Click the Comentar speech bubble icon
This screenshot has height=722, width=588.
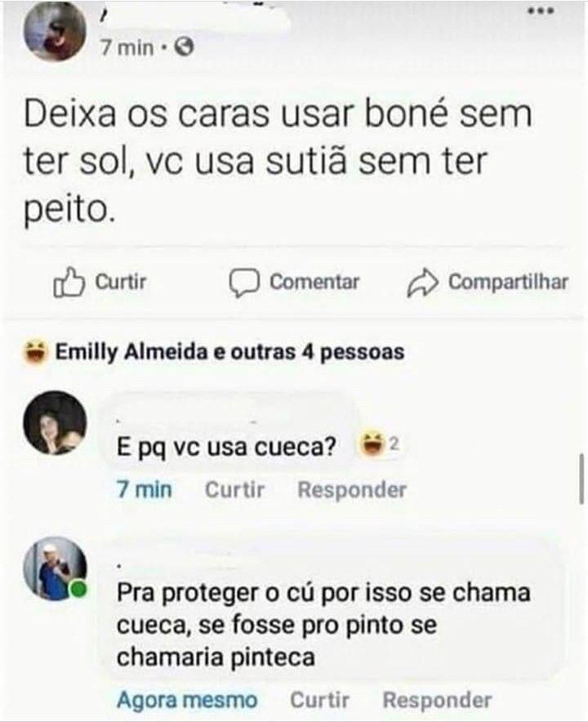pyautogui.click(x=243, y=283)
